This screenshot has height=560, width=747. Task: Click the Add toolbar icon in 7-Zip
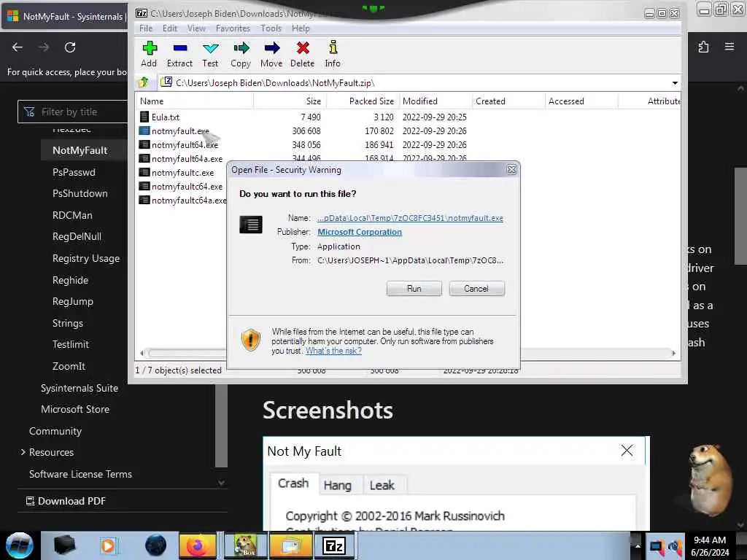tap(150, 48)
